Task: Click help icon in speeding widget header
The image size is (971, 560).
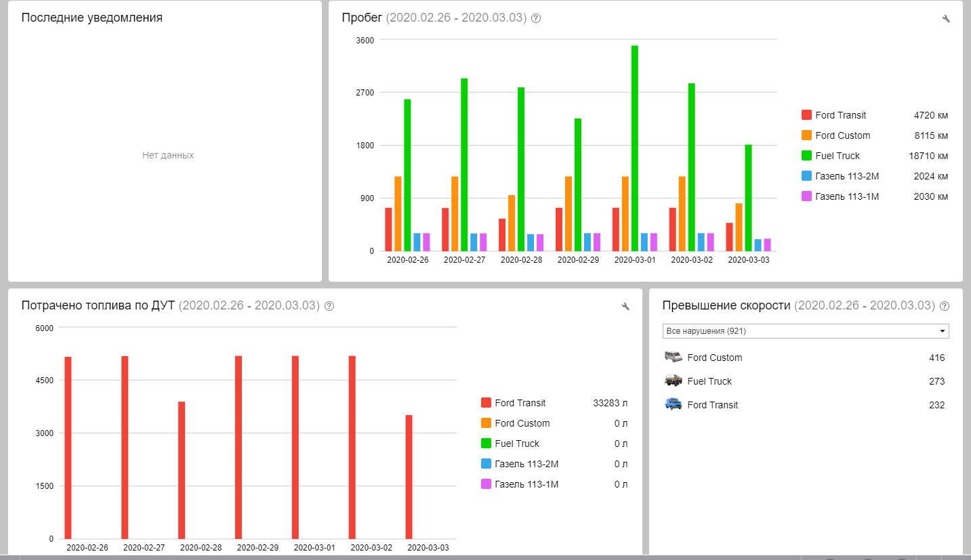Action: [x=945, y=306]
